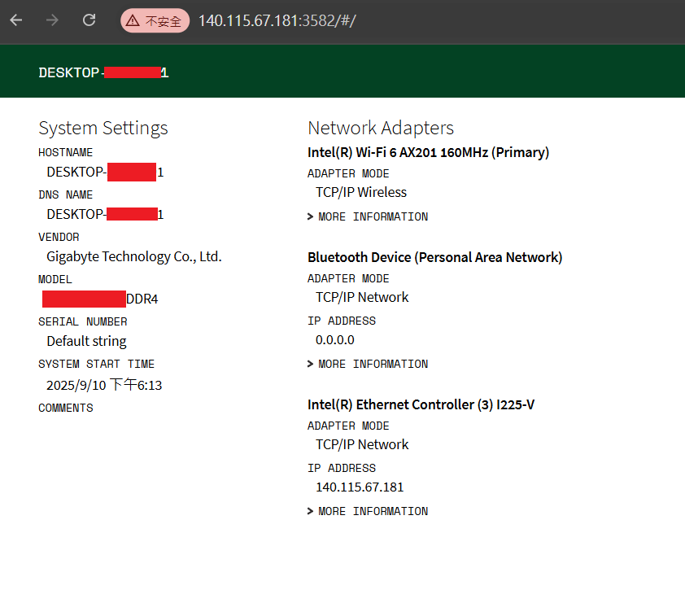Select the 140.115.67.181 IP address value

coord(360,487)
